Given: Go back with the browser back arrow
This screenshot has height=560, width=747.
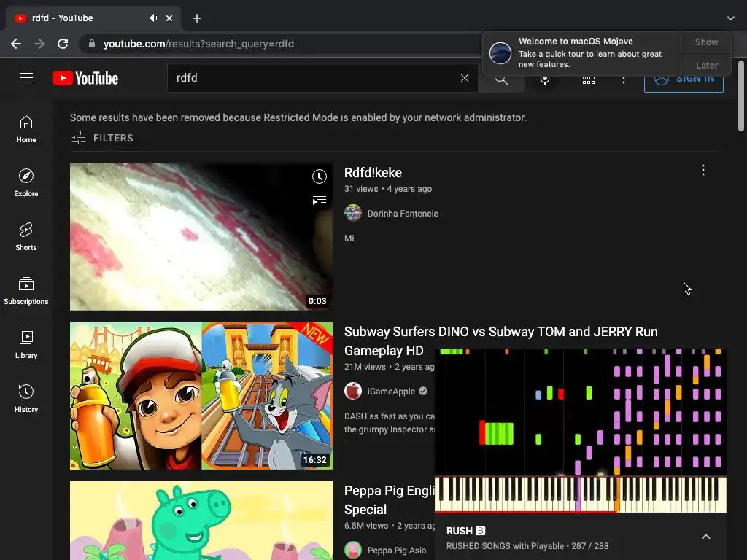Looking at the screenshot, I should (x=16, y=44).
